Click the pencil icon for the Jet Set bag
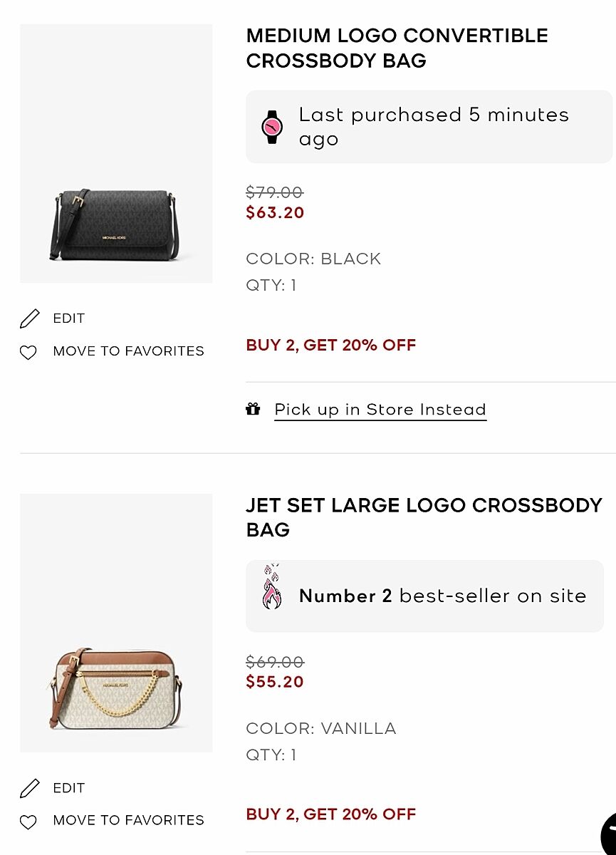This screenshot has height=855, width=616. point(30,788)
